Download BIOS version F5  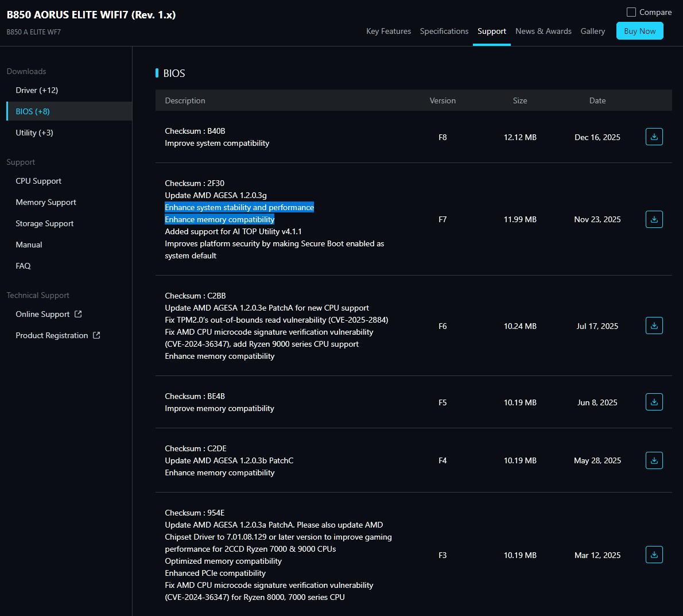[654, 402]
